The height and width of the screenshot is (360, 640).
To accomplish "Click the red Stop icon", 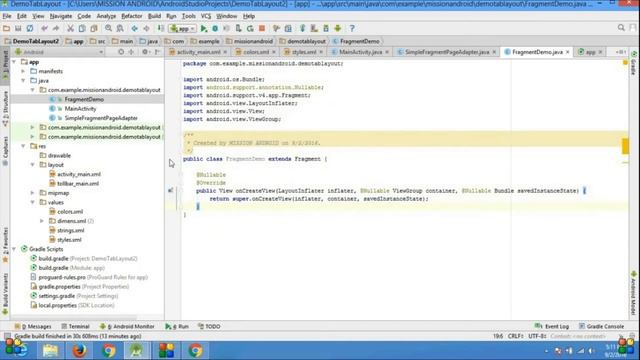I will 262,28.
